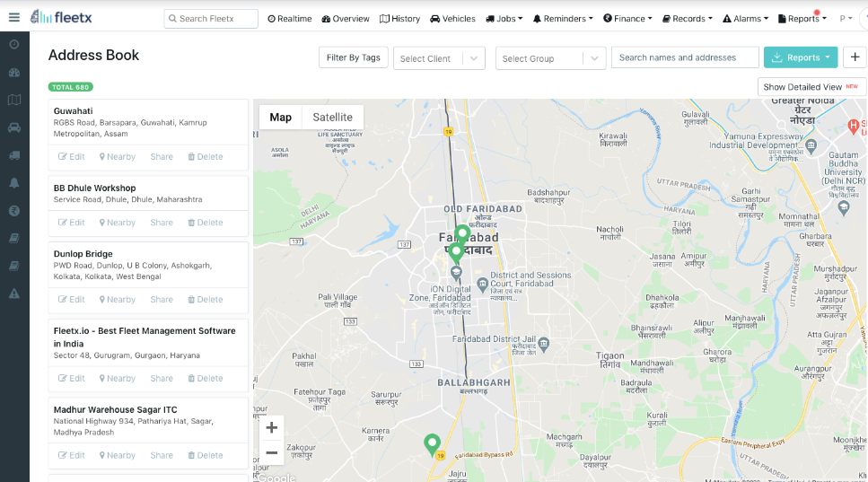Open the Reminders dropdown menu
Viewport: 868px width, 482px height.
click(563, 18)
